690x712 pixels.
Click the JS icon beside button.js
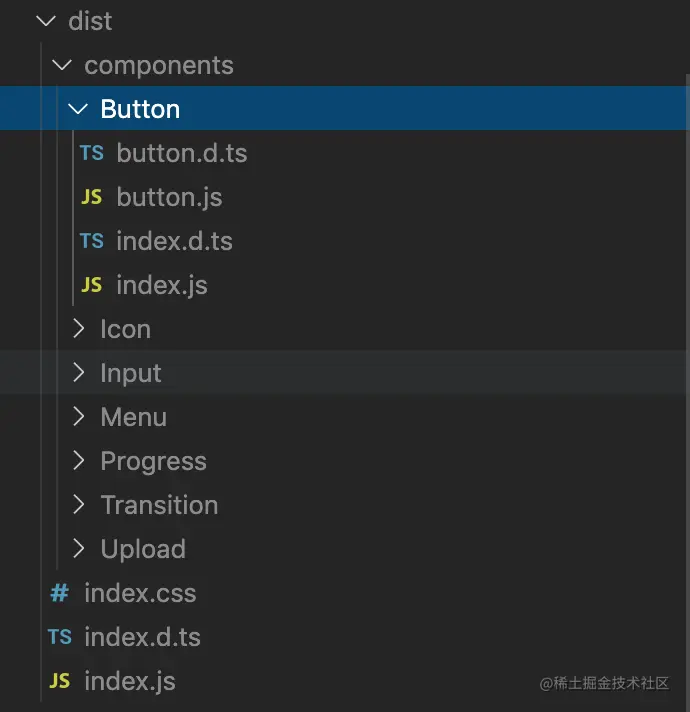pos(92,197)
